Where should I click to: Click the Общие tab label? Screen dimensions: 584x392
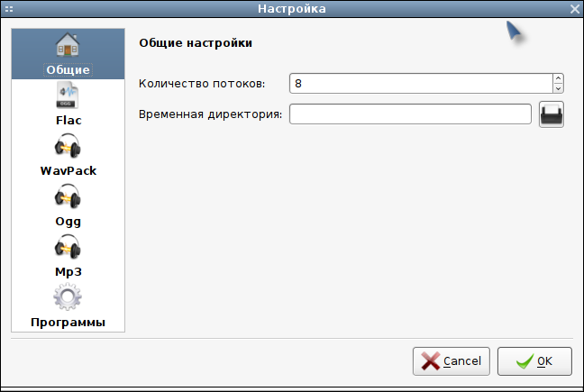(x=68, y=69)
